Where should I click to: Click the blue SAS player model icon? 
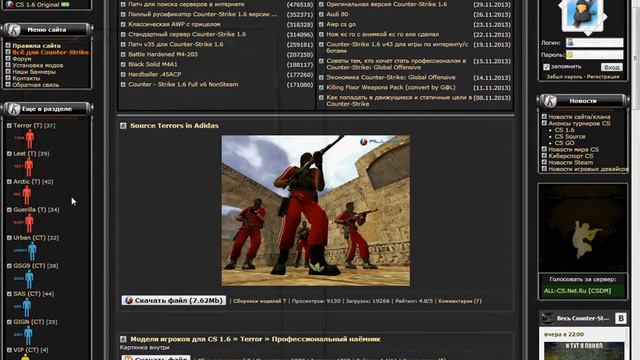(27, 307)
